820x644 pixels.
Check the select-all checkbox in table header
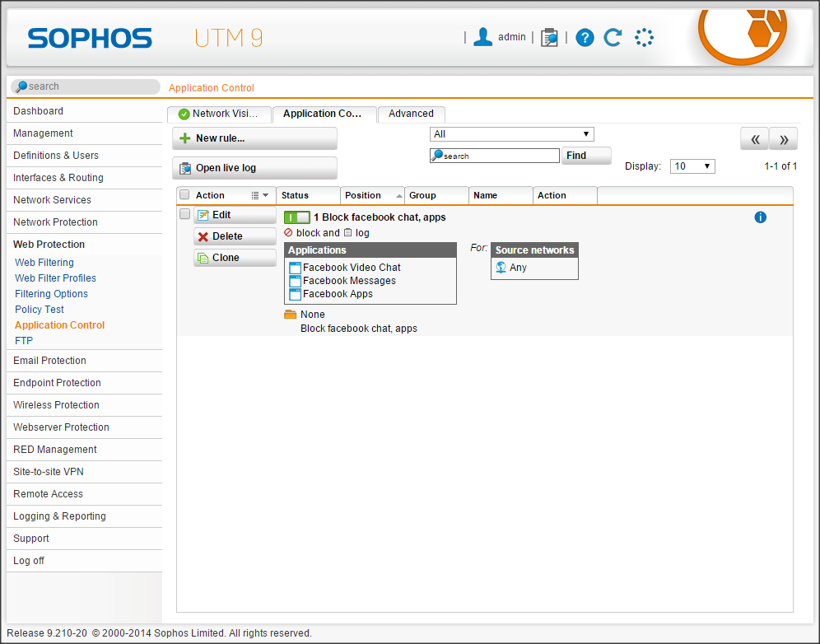[184, 195]
